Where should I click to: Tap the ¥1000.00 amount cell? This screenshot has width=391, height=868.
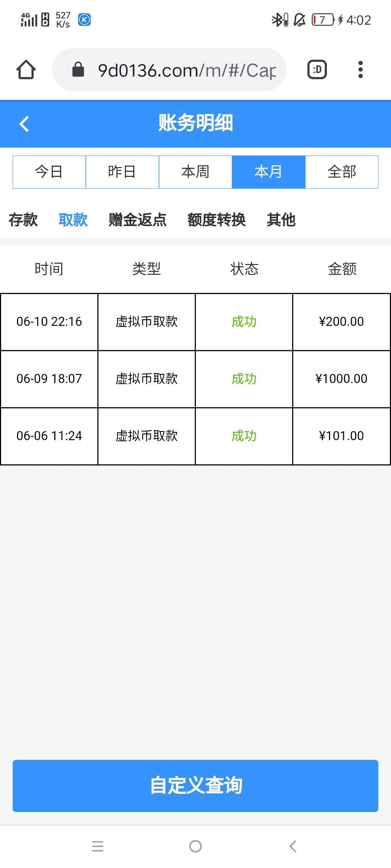click(341, 379)
